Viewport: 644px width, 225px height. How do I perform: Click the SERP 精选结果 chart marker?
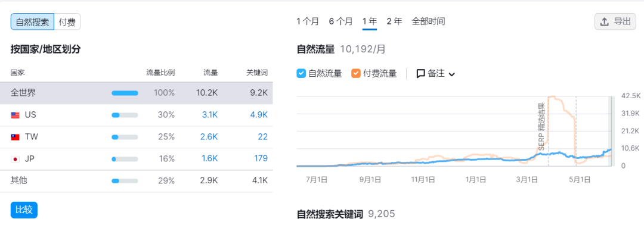pyautogui.click(x=541, y=127)
